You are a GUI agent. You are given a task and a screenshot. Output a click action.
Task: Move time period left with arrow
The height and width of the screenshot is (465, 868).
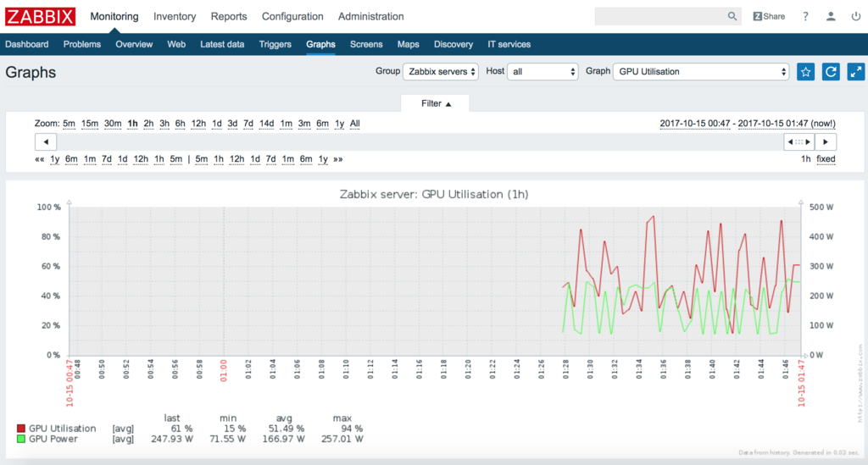click(x=46, y=142)
